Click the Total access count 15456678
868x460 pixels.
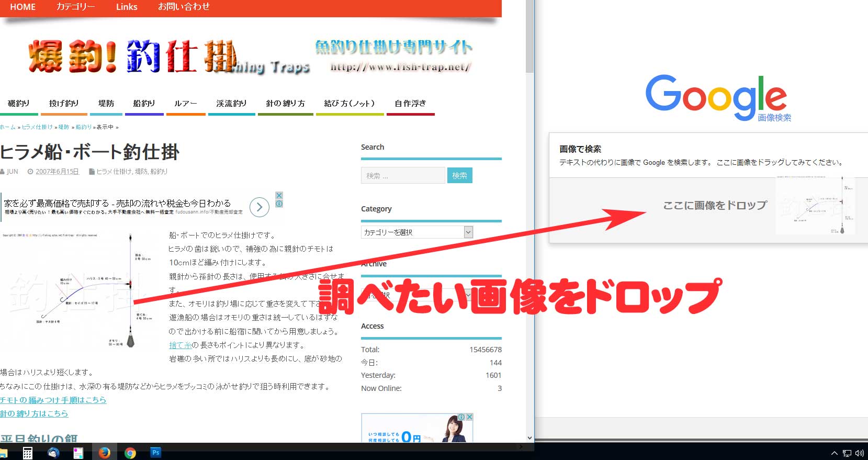coord(486,350)
